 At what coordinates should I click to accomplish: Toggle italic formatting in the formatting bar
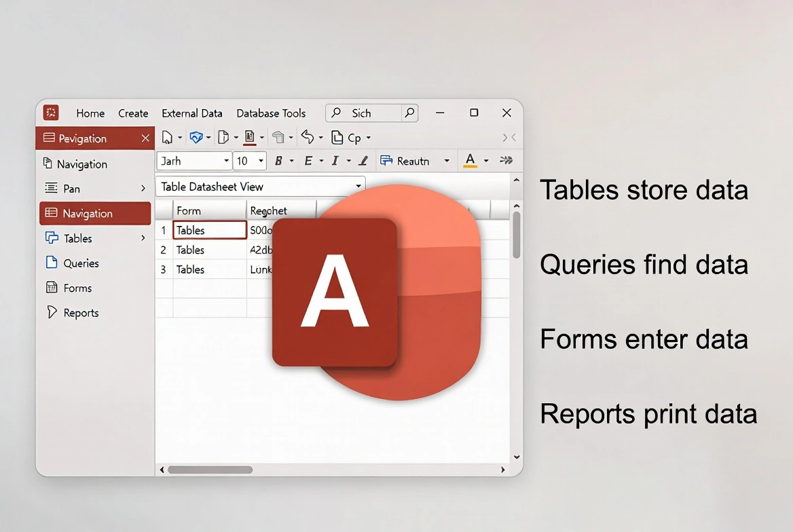click(334, 161)
